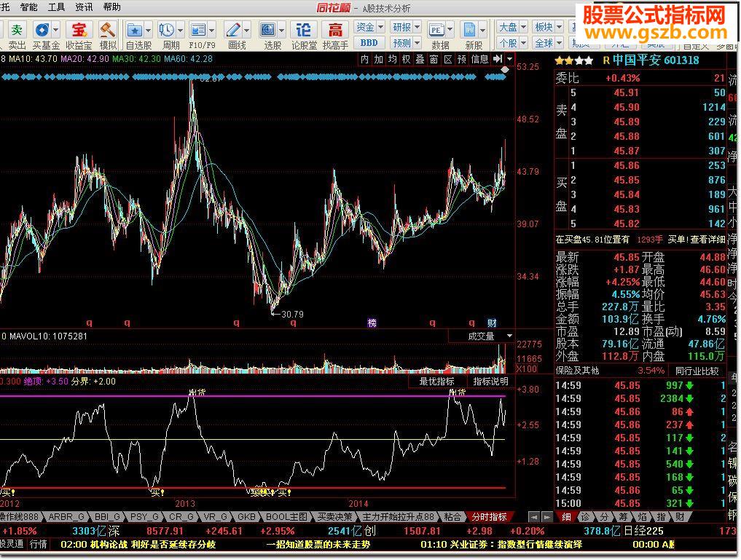Select the 细 detail tab under trade list
741x560 pixels.
coord(565,517)
